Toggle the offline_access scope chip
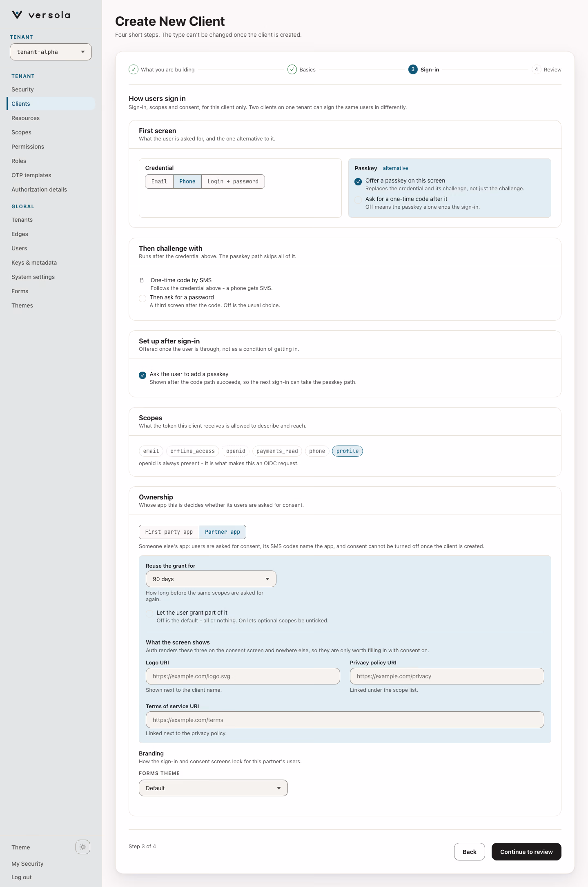 192,451
